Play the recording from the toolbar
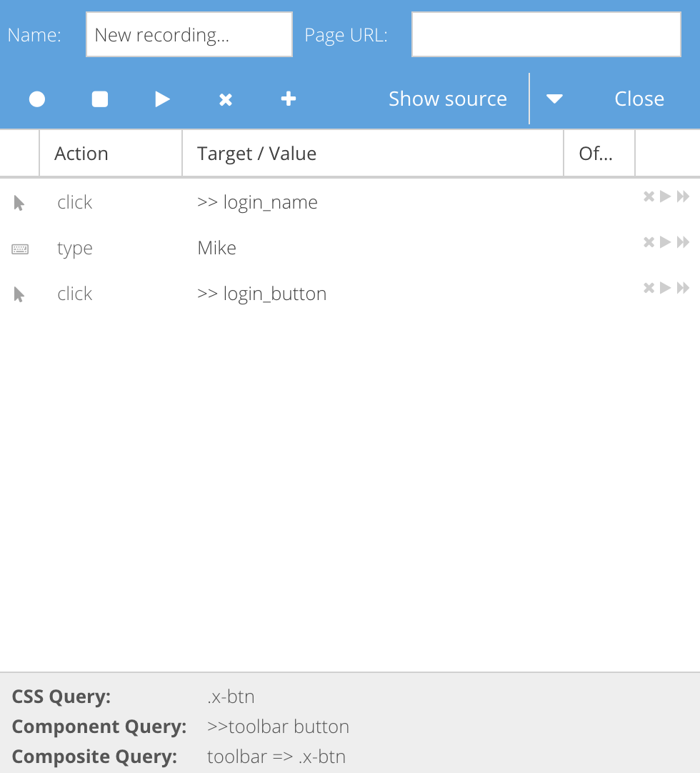This screenshot has height=773, width=700. [x=162, y=99]
